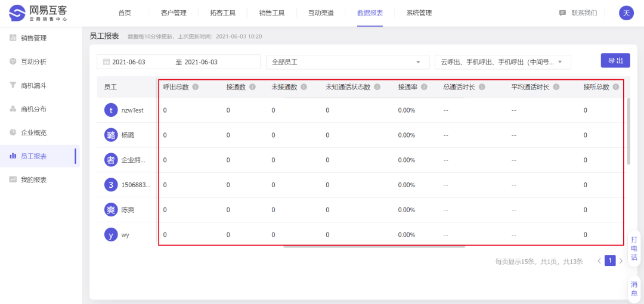Switch to the 系统管理 tab
The image size is (644, 304).
tap(419, 13)
